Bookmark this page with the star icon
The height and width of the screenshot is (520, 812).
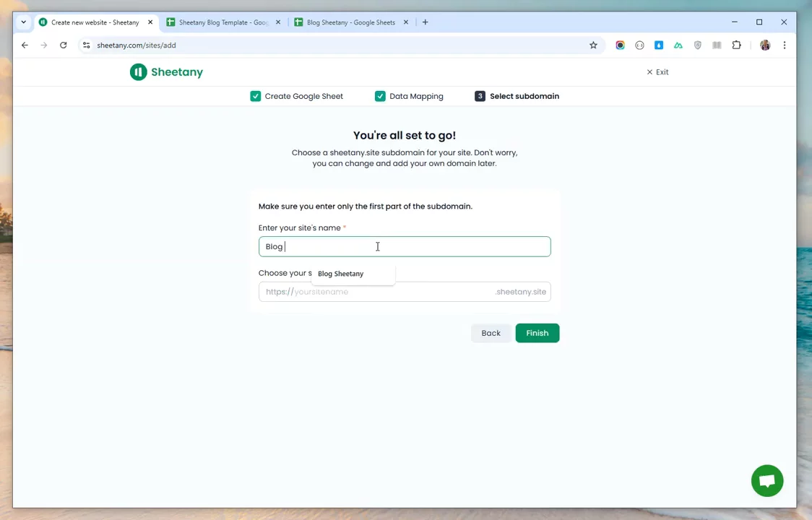tap(593, 45)
